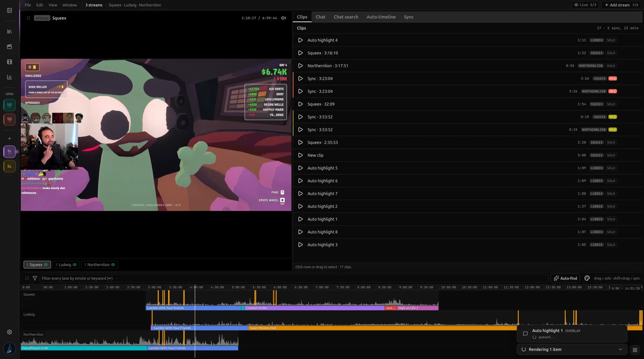Select the Clips tab
This screenshot has width=644, height=359.
pyautogui.click(x=302, y=17)
